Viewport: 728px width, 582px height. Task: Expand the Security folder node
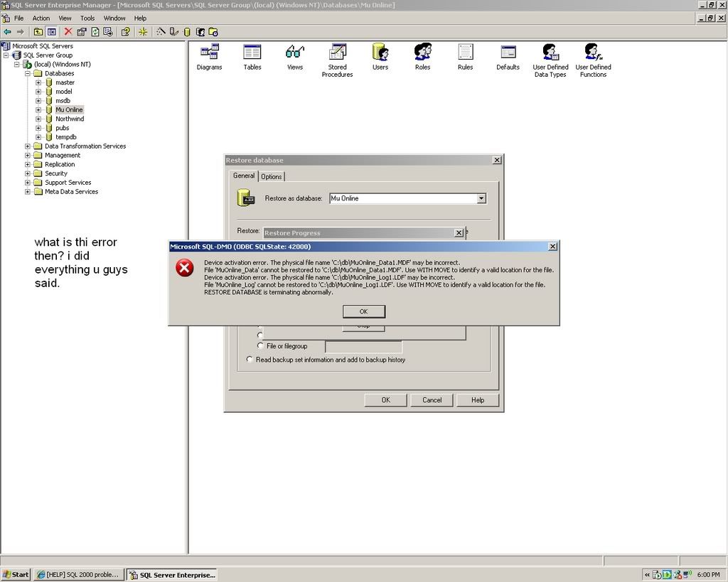28,173
